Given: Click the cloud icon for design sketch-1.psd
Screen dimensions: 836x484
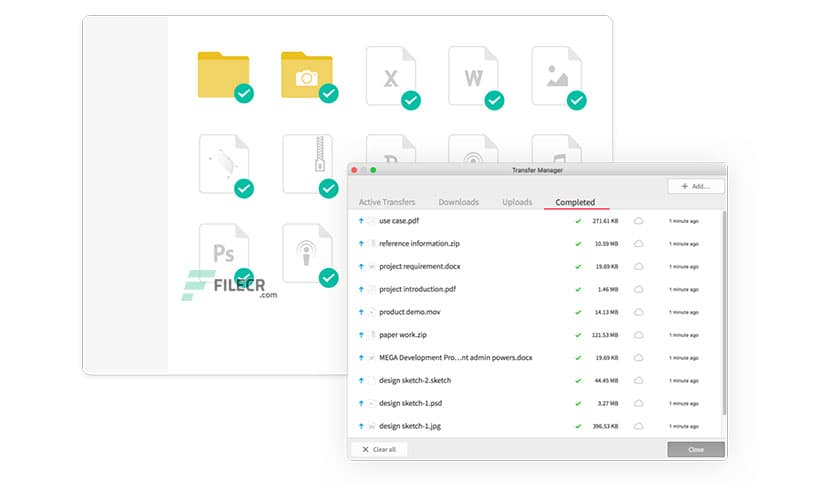Looking at the screenshot, I should tap(638, 404).
